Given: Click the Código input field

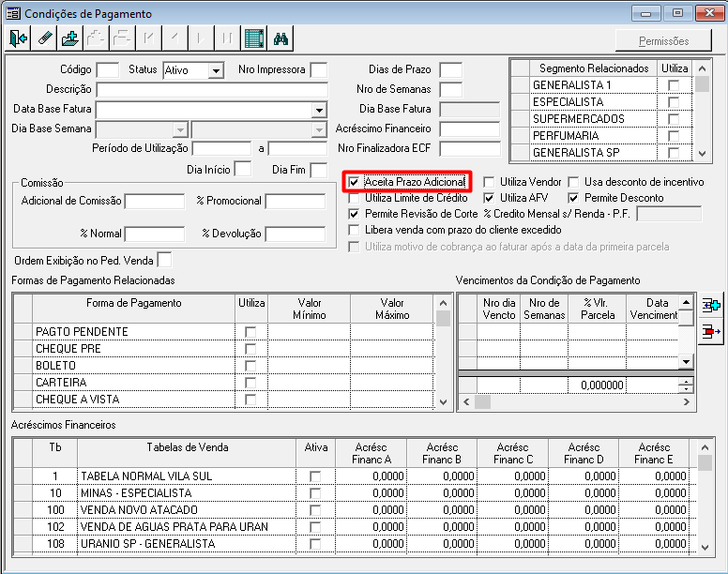Looking at the screenshot, I should click(108, 70).
